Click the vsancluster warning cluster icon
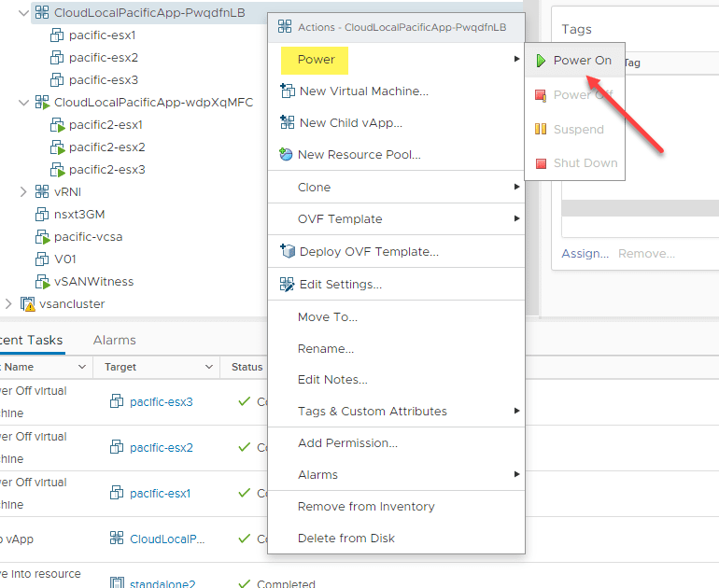 [28, 304]
